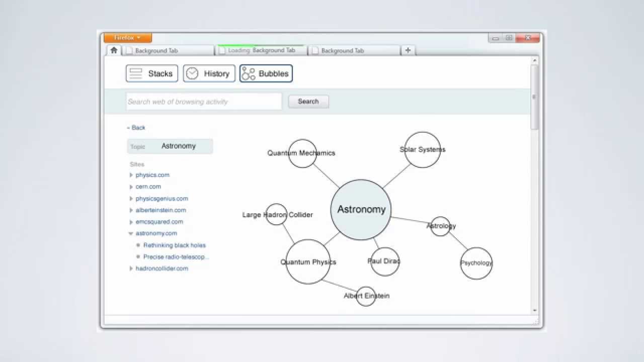Screen dimensions: 644x362
Task: Minimize the Firefox window
Action: click(x=495, y=38)
